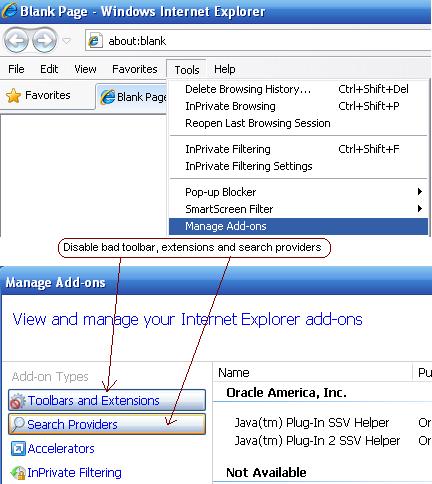Screen dimensions: 432x484
Task: Click the browser Back arrow button
Action: (16, 41)
